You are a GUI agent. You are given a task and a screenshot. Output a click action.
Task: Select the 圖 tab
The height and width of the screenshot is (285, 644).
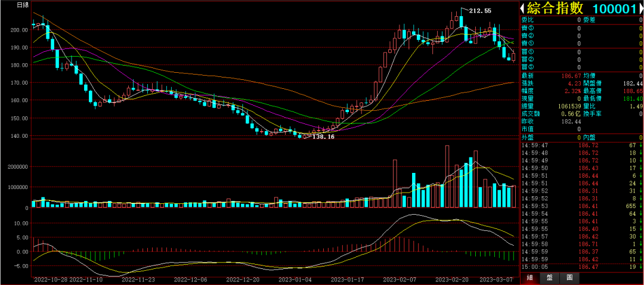point(569,278)
